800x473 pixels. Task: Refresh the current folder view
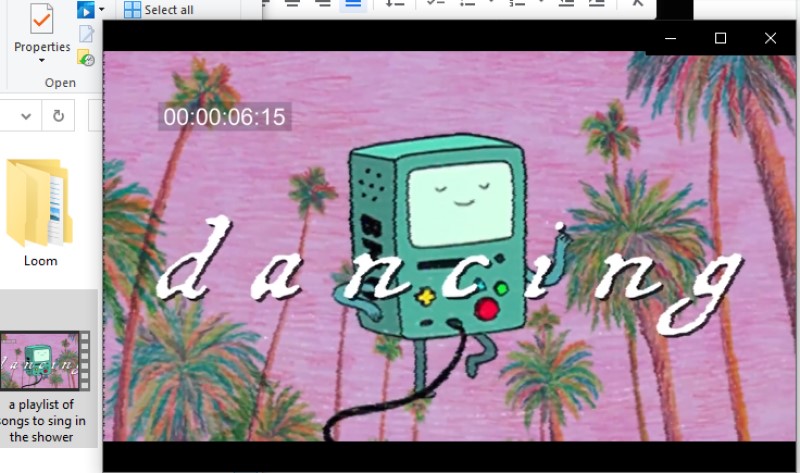(58, 116)
